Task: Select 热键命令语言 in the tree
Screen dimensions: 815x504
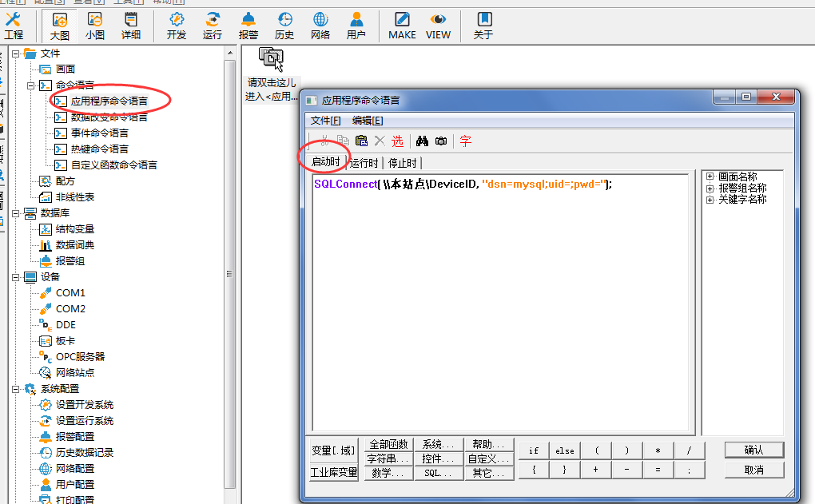Action: pos(100,149)
